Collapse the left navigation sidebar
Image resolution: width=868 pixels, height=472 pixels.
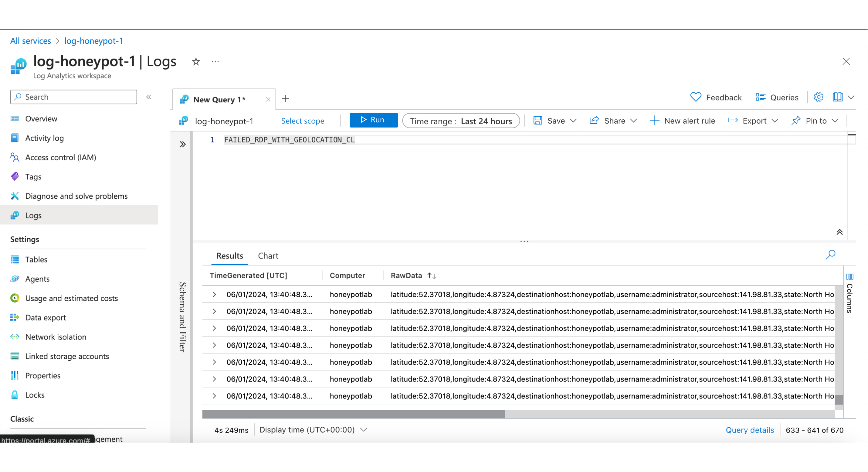tap(149, 97)
